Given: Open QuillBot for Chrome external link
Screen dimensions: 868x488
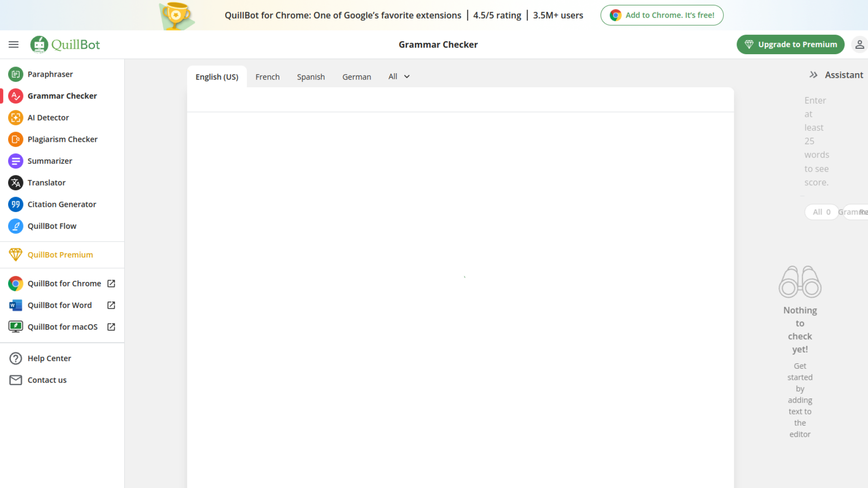Looking at the screenshot, I should point(111,283).
